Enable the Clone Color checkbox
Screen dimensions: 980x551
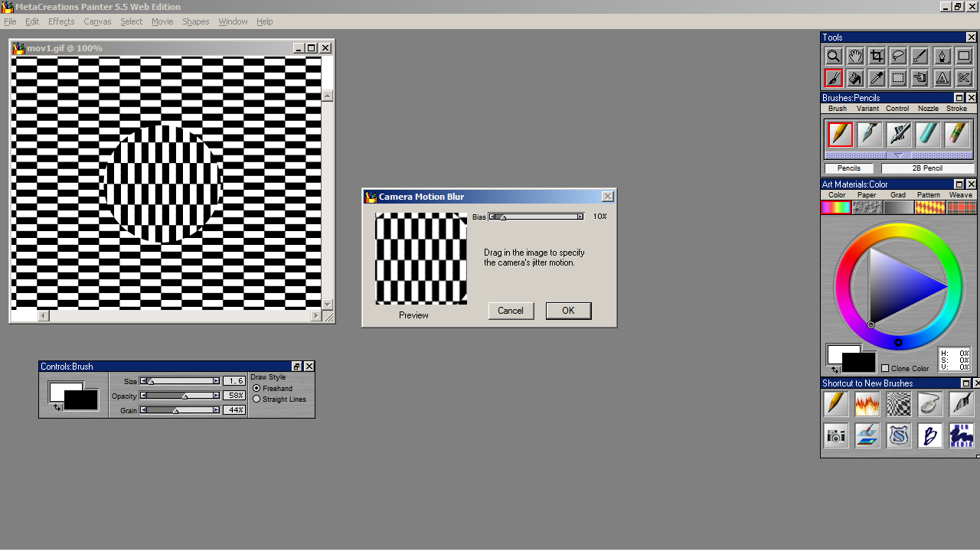[885, 369]
